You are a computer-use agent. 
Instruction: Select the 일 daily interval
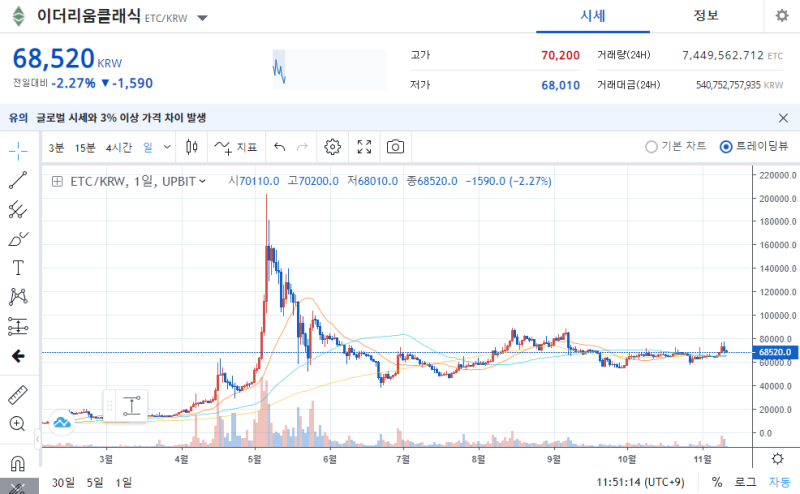pos(147,147)
